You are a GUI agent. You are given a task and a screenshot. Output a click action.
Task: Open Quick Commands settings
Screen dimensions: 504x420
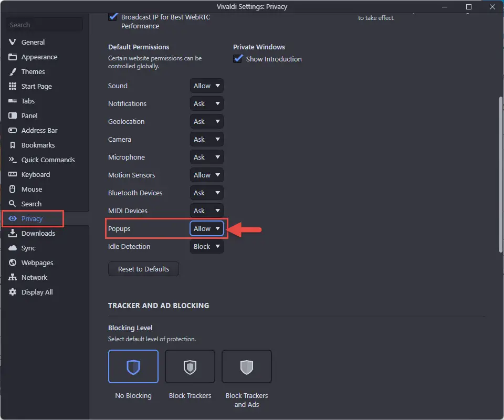pyautogui.click(x=48, y=160)
